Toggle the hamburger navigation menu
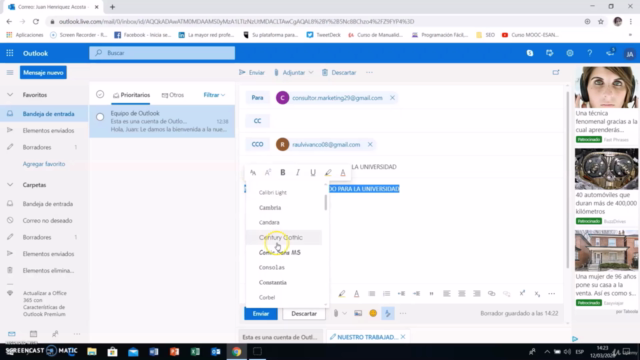 coord(10,73)
